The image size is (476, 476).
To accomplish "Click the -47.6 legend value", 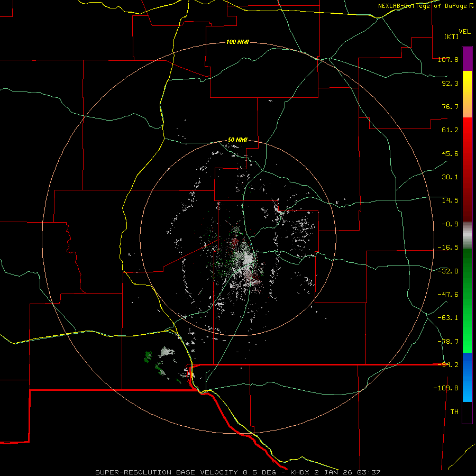I will (448, 295).
